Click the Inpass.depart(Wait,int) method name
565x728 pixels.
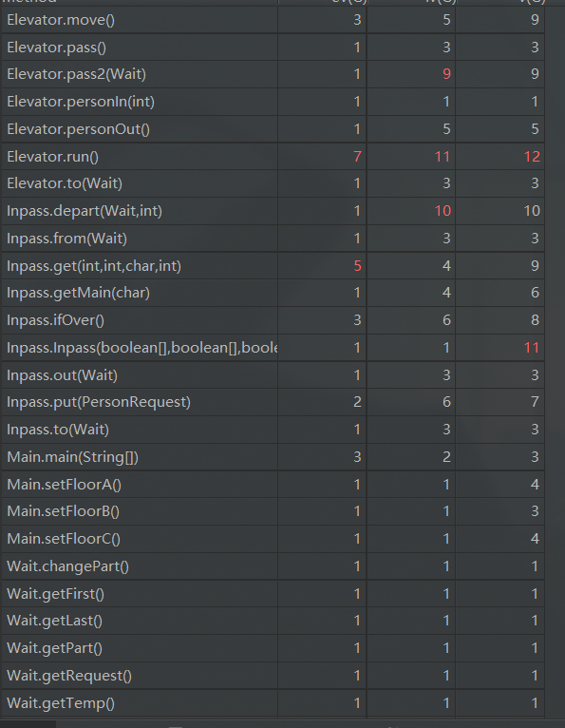point(85,211)
